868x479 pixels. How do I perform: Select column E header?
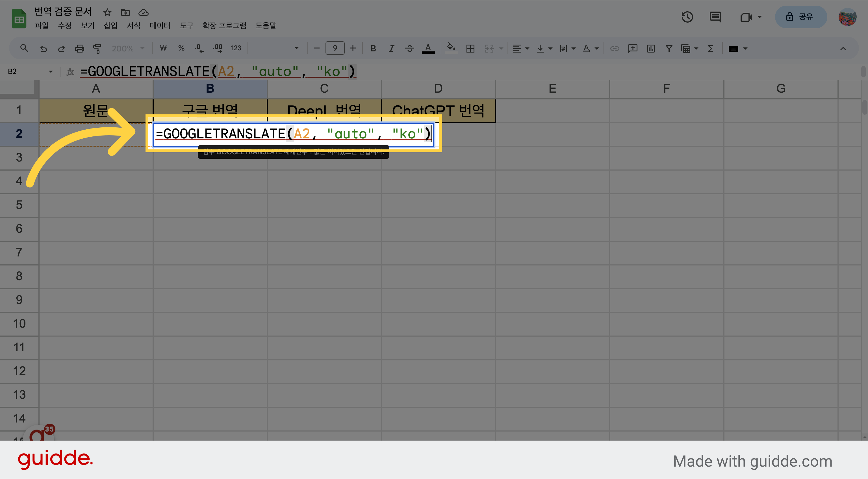552,89
